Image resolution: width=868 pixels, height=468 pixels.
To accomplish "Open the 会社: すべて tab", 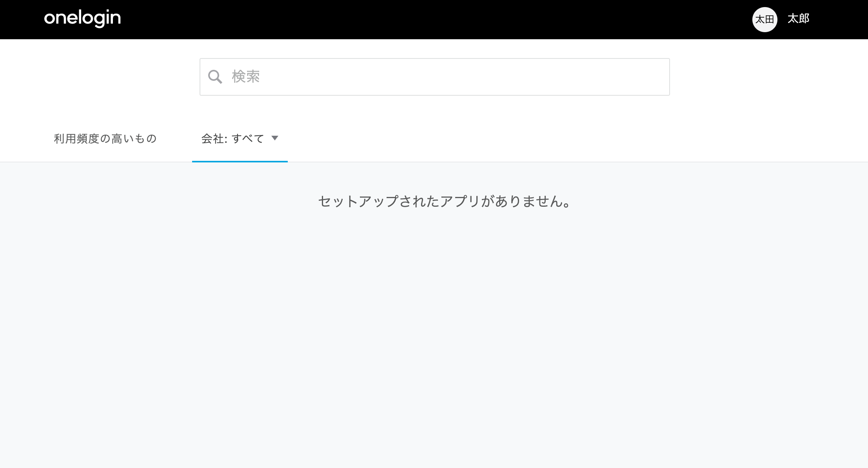I will point(240,138).
